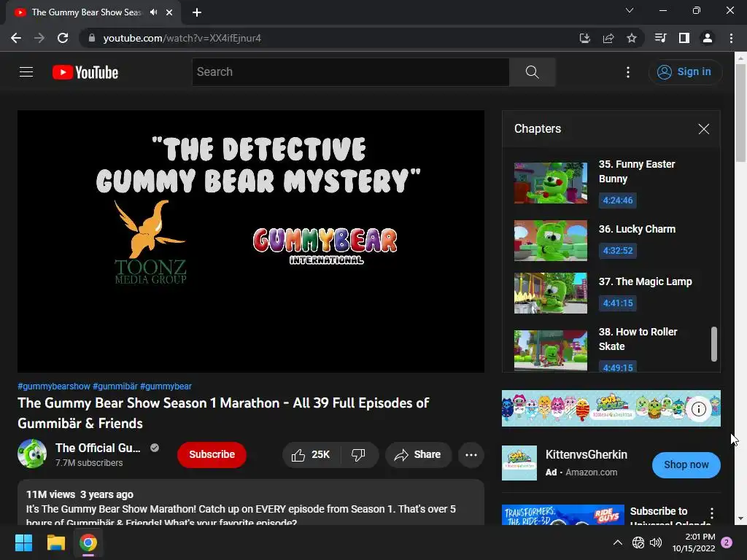747x560 pixels.
Task: Select The Gummy Bear Show browser tab
Action: tap(93, 12)
